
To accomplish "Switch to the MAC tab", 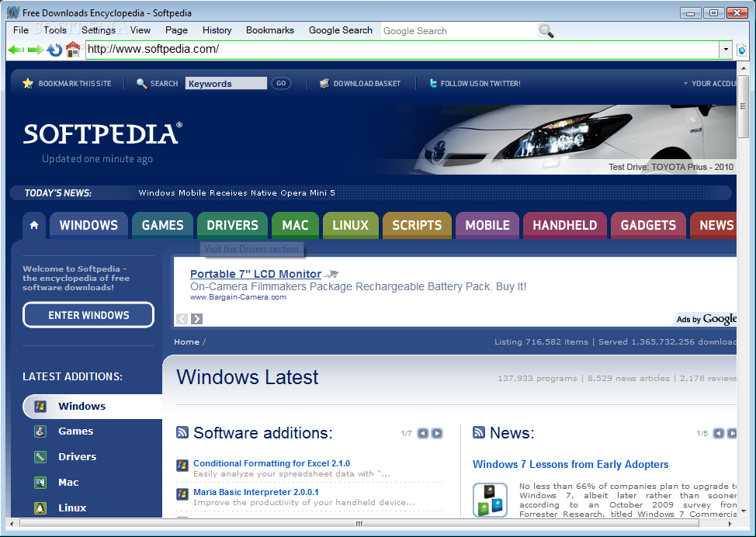I will pyautogui.click(x=295, y=225).
